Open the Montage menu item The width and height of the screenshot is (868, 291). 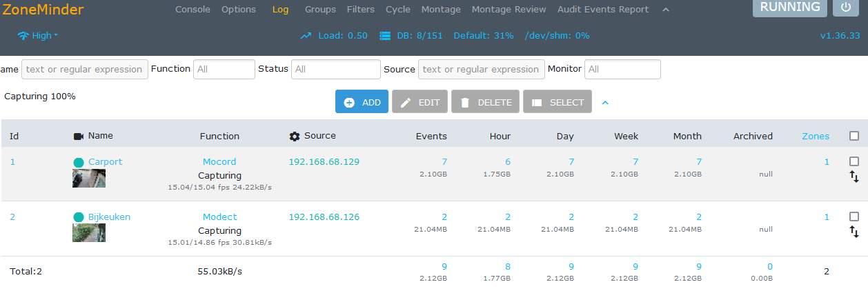click(x=441, y=10)
